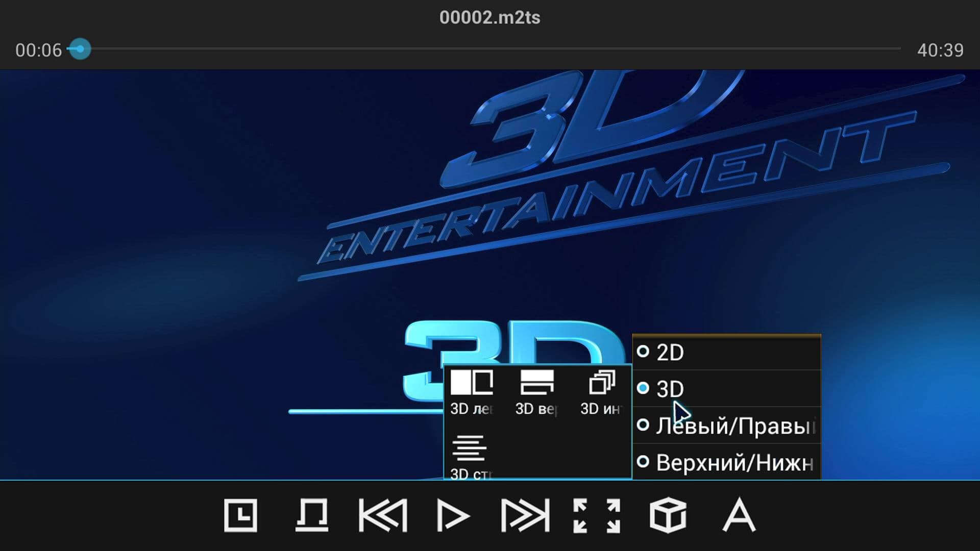Click the clock seek-to-time icon
980x551 pixels.
[240, 515]
